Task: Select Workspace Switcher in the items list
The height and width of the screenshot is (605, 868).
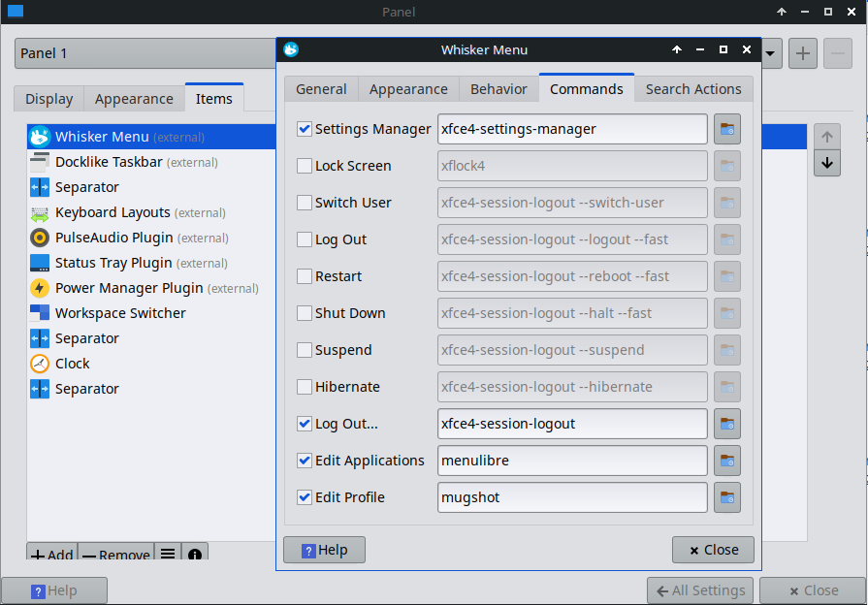Action: (151, 313)
